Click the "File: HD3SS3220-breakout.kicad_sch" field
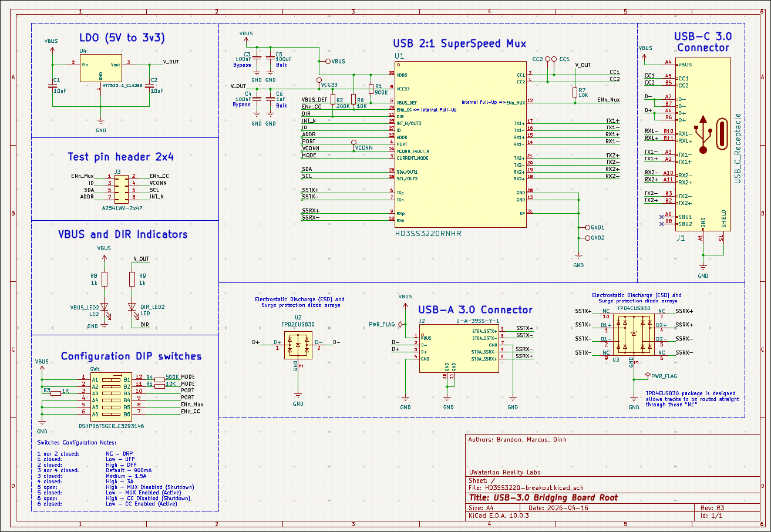Image resolution: width=771 pixels, height=532 pixels. [x=526, y=487]
